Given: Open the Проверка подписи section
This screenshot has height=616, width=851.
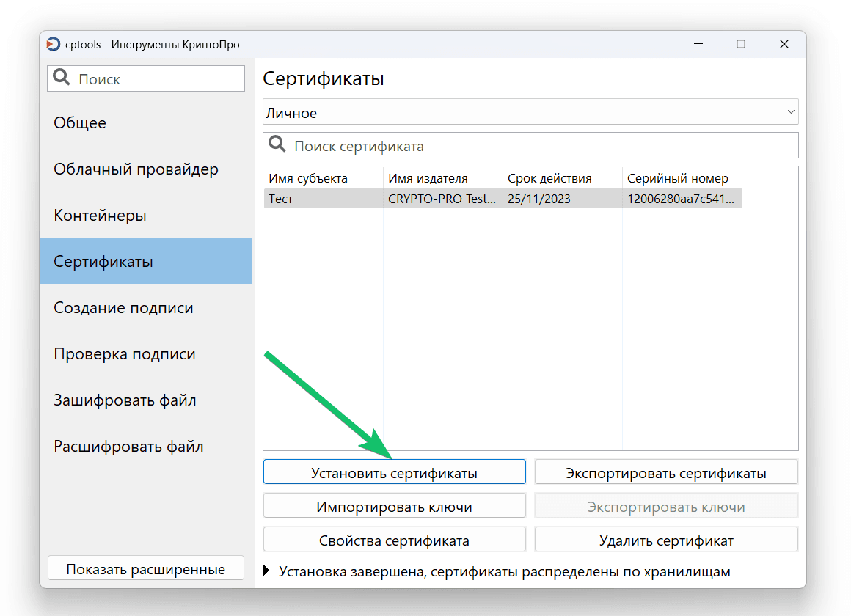Looking at the screenshot, I should click(146, 353).
